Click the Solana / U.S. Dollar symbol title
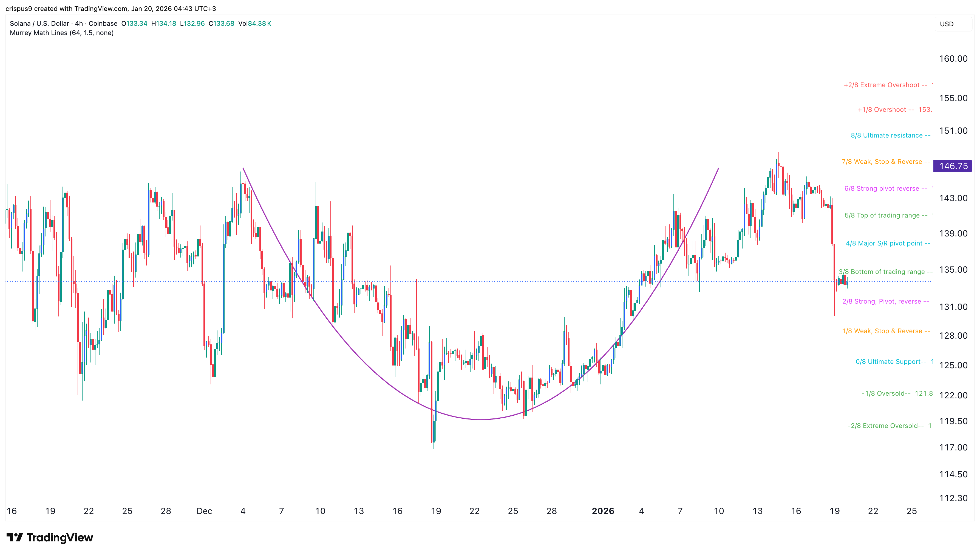This screenshot has height=554, width=980. [39, 24]
